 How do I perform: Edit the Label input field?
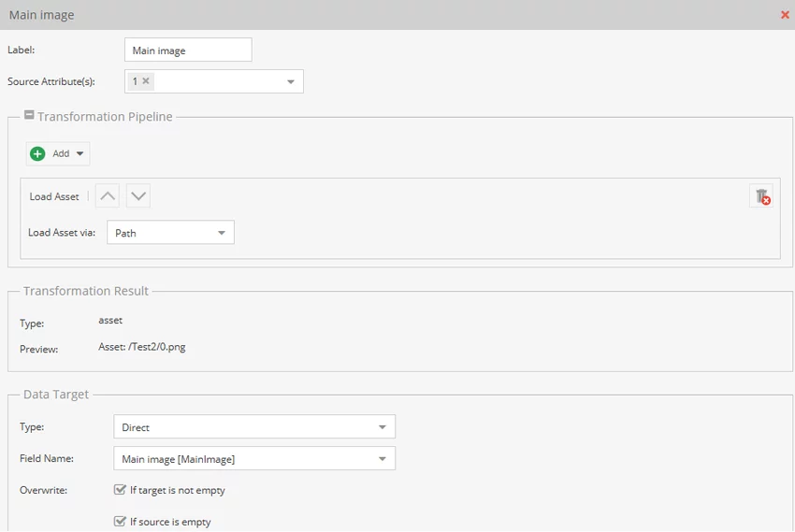pos(188,50)
